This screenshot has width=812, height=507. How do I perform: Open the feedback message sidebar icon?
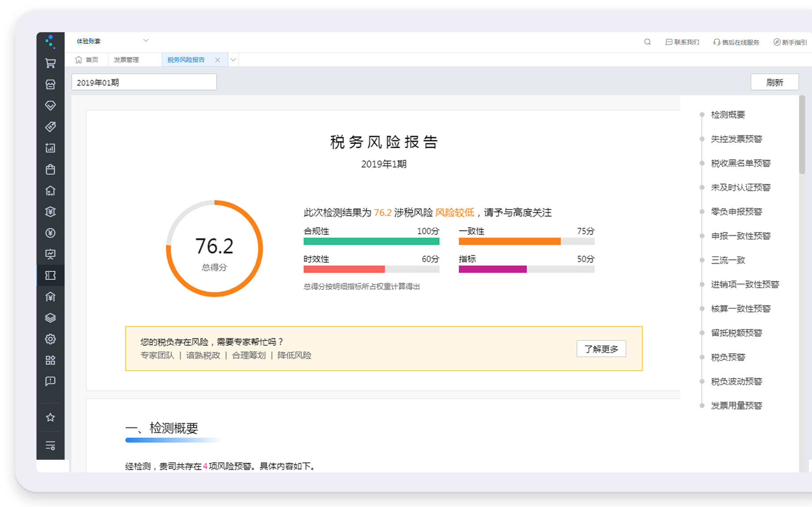(x=50, y=381)
